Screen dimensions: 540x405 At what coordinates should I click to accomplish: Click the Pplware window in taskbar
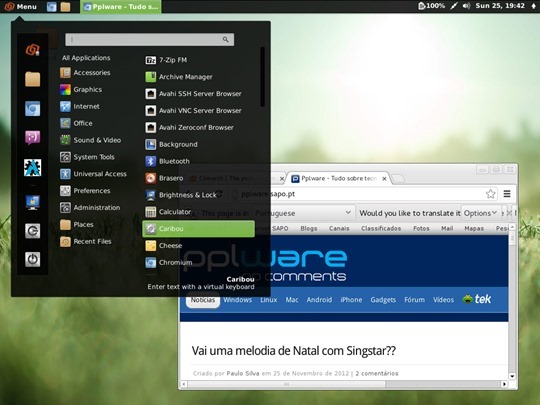pos(121,7)
